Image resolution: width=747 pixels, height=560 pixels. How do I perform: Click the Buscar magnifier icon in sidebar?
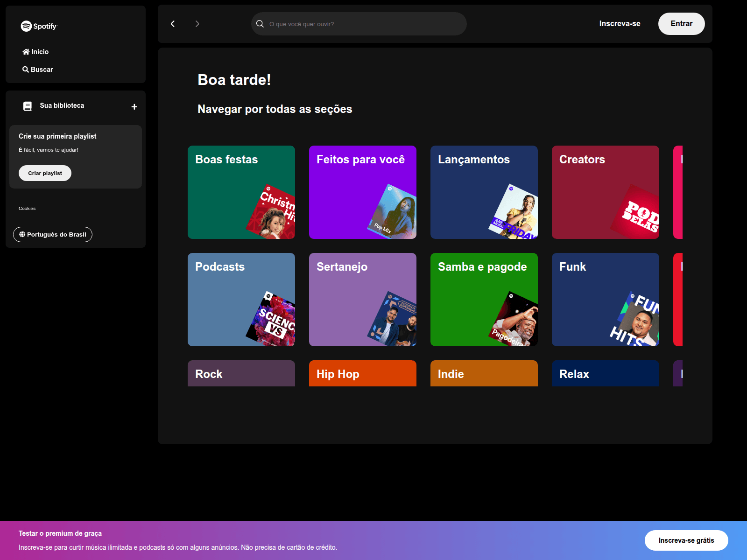(26, 69)
